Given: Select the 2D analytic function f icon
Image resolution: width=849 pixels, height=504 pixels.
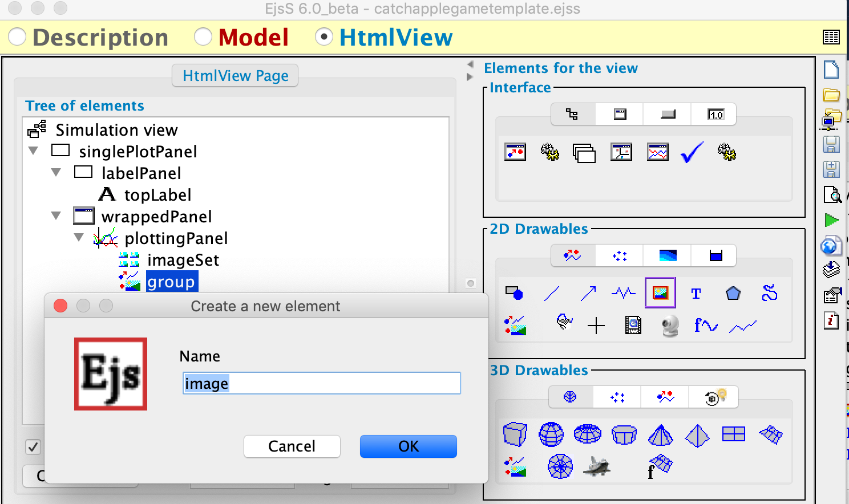Looking at the screenshot, I should 706,325.
